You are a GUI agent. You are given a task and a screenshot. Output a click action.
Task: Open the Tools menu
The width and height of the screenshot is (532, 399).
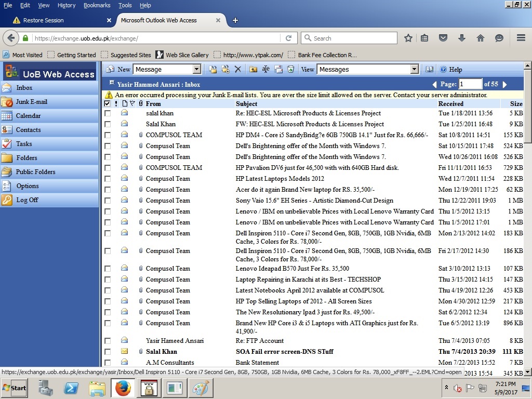(125, 5)
